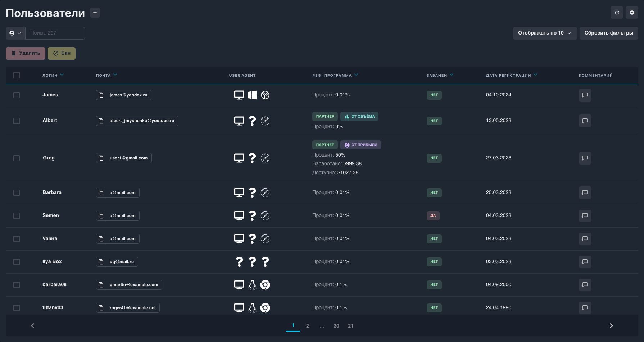
Task: Focus the search field 'Поиск: 207'
Action: pos(55,33)
